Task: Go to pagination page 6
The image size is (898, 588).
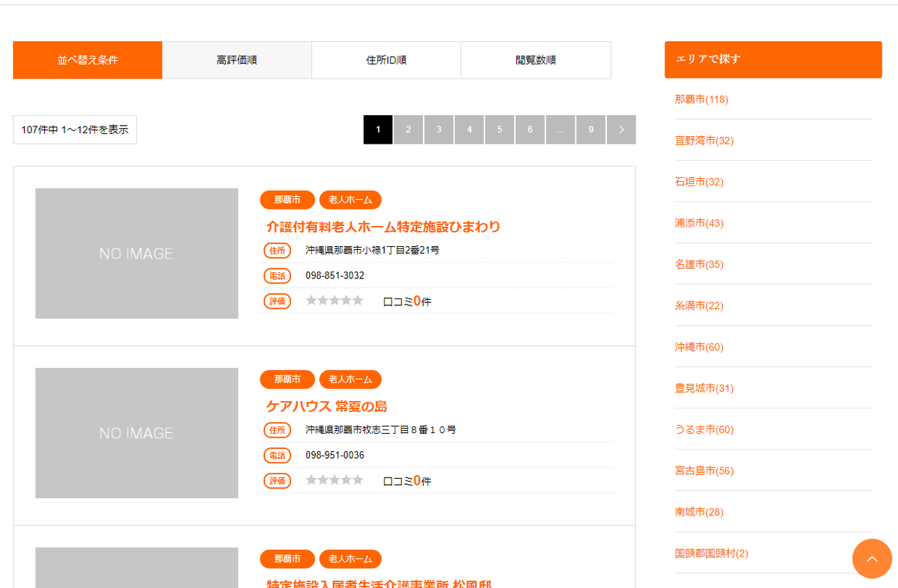Action: (530, 129)
